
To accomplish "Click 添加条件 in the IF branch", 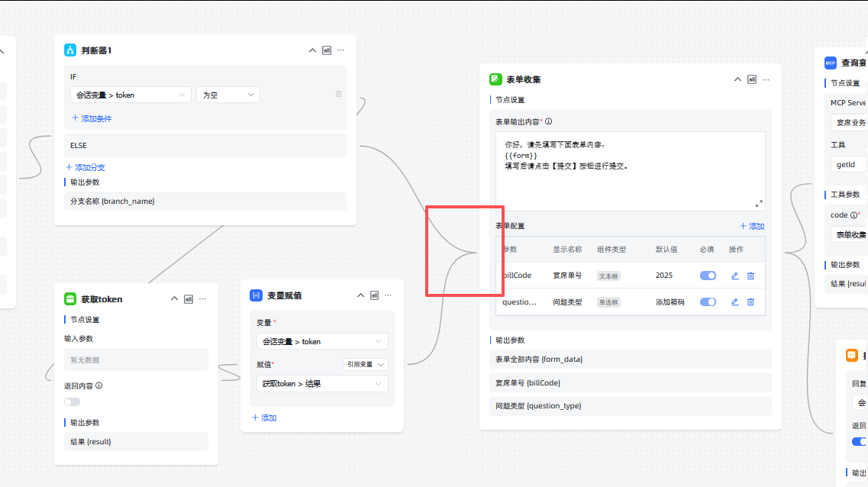I will coord(92,118).
